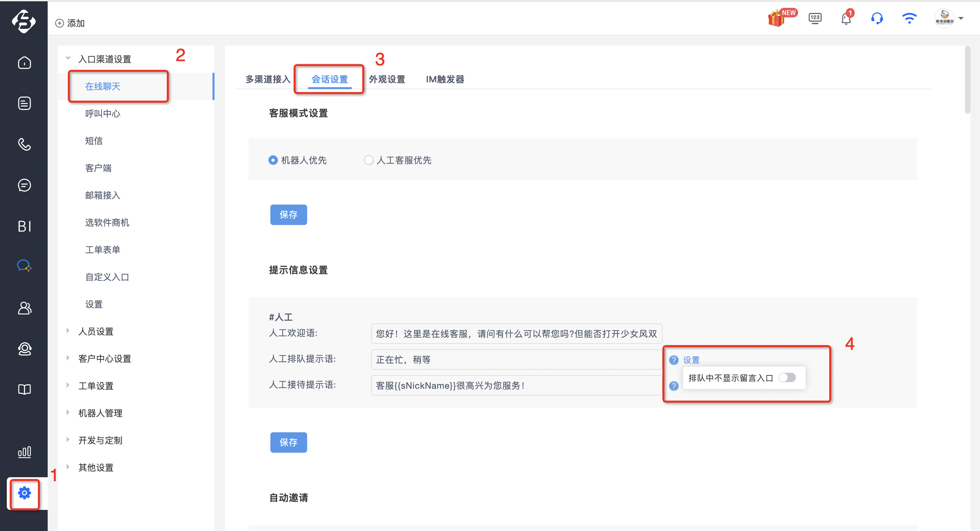Image resolution: width=980 pixels, height=531 pixels.
Task: Select 人工客服优先 radio option
Action: 398,160
